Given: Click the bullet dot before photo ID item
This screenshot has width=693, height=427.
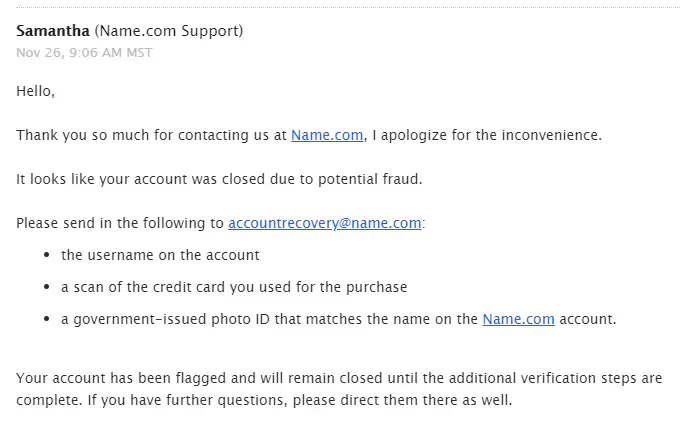Looking at the screenshot, I should pyautogui.click(x=47, y=320).
